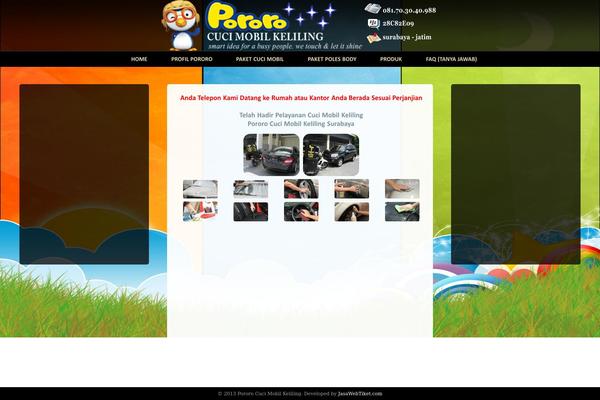The height and width of the screenshot is (400, 600).
Task: Click the BBM PIN text 28C82E09
Action: [x=398, y=23]
